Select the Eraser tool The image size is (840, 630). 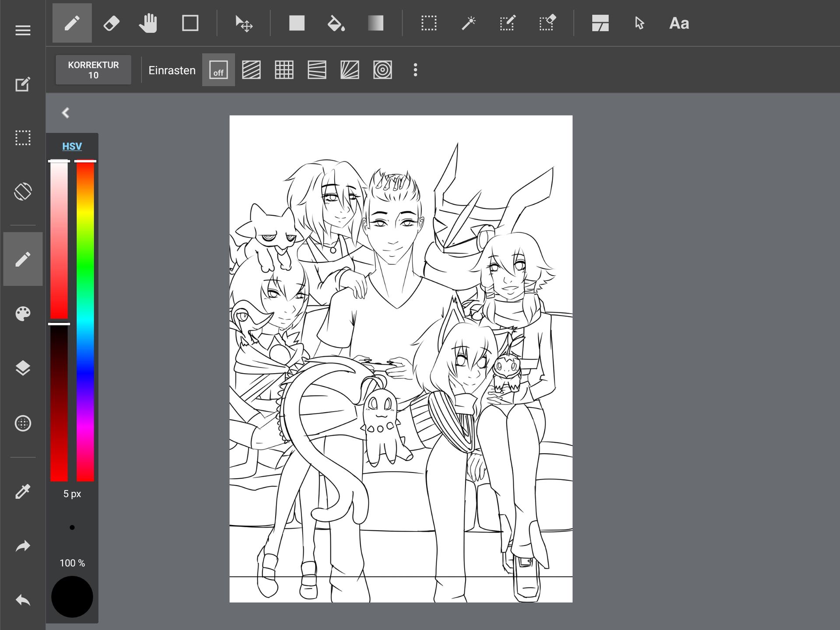[111, 23]
